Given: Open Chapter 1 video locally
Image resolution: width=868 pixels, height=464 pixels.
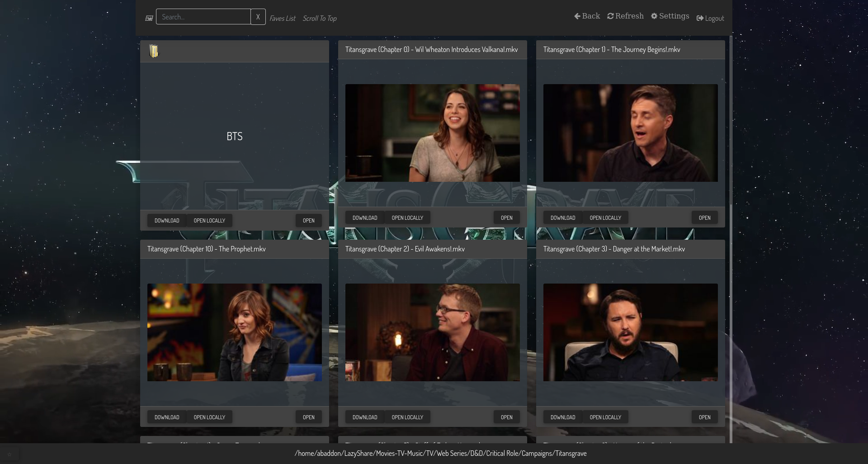Looking at the screenshot, I should click(x=605, y=218).
